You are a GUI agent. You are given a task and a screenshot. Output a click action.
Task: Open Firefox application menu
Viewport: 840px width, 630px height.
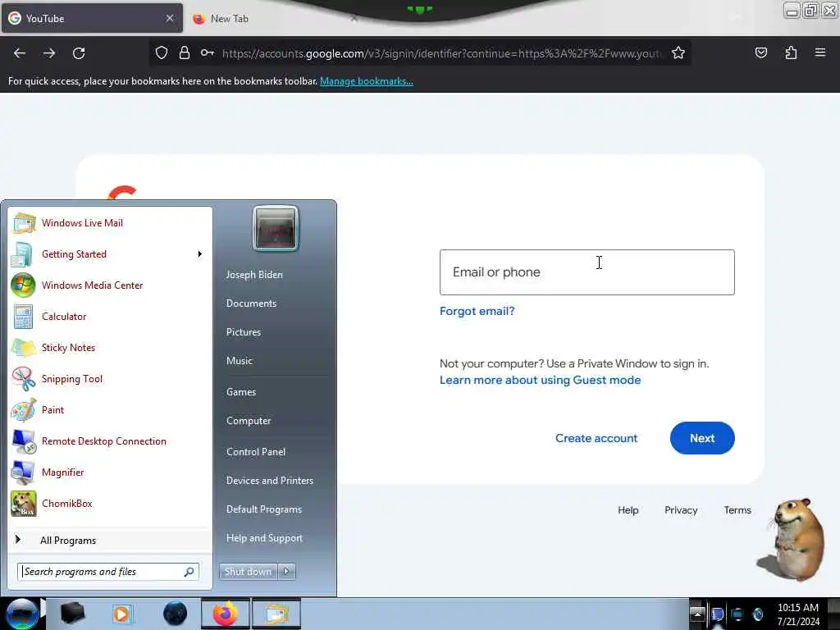820,53
